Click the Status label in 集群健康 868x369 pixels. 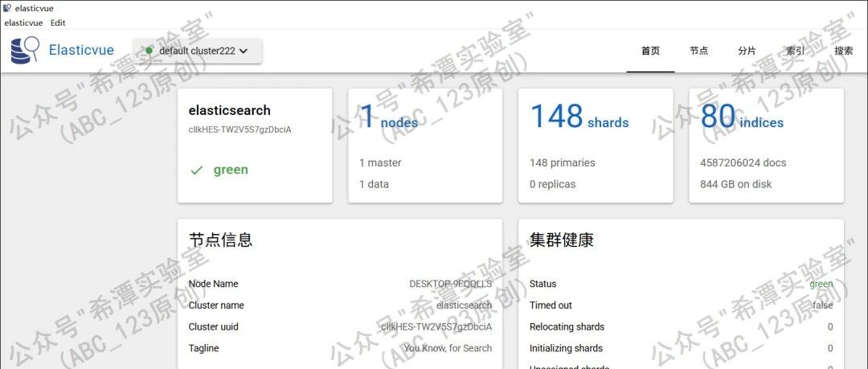point(543,284)
